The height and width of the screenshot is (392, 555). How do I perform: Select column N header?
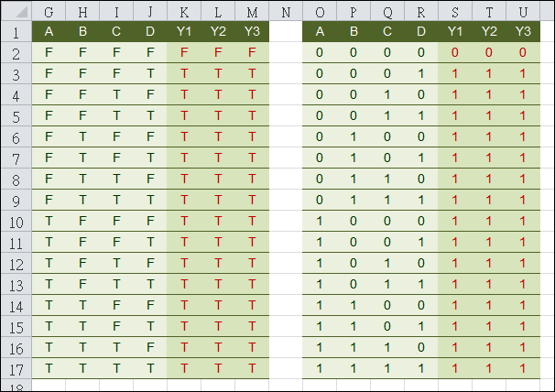click(x=286, y=12)
